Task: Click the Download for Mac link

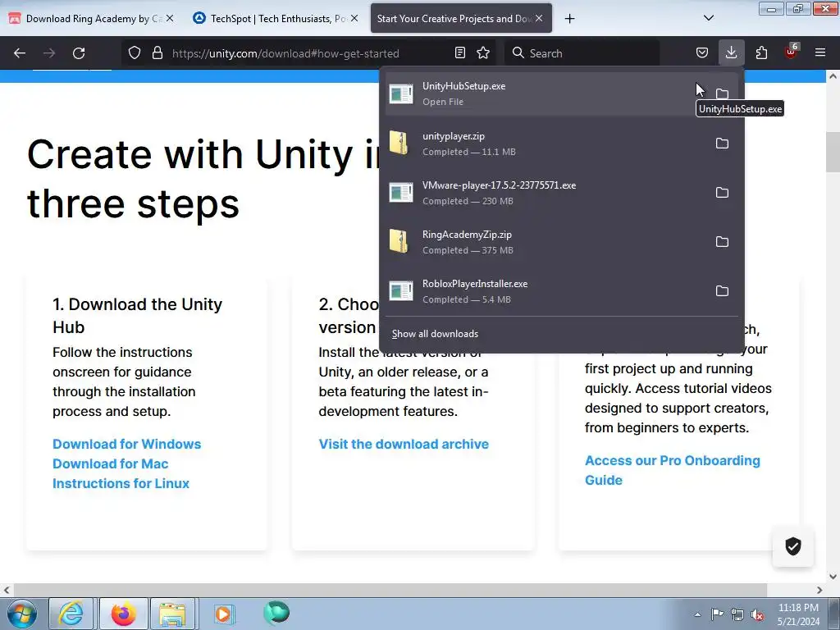Action: coord(111,464)
